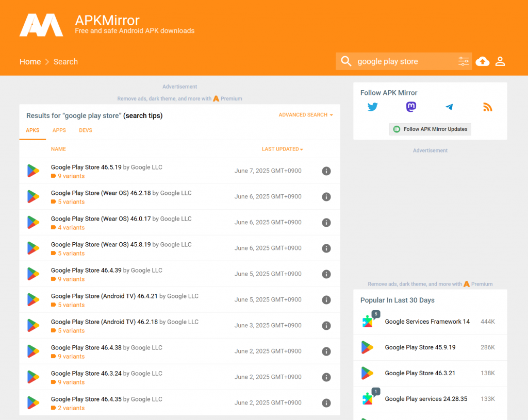Open Google Play Store 46.5.19 result
The image size is (528, 420).
[x=86, y=167]
